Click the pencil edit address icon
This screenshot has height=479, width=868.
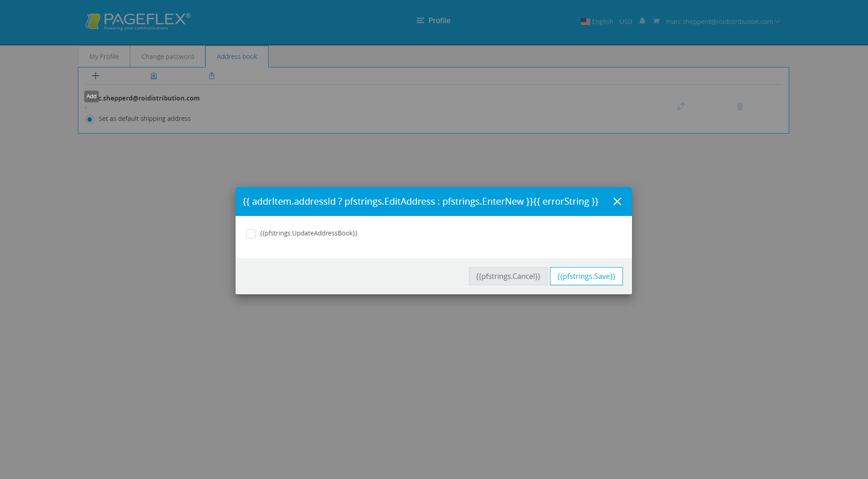pyautogui.click(x=680, y=106)
